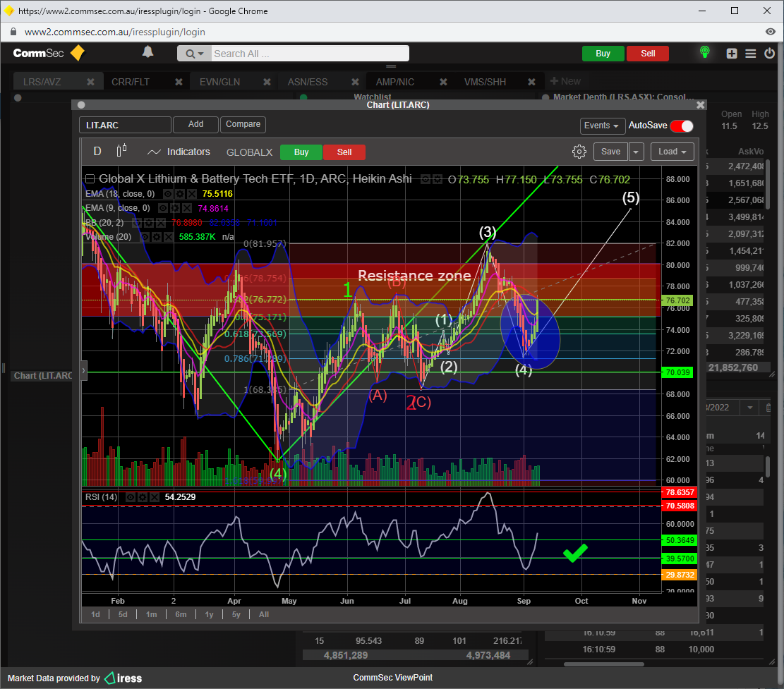Viewport: 784px width, 689px height.
Task: Open the Indicators menu
Action: pos(179,152)
